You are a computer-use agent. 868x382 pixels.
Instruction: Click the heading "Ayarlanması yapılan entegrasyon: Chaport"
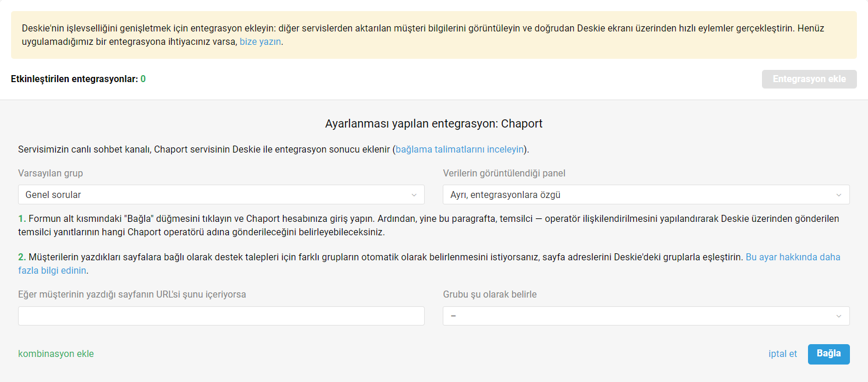pos(434,123)
